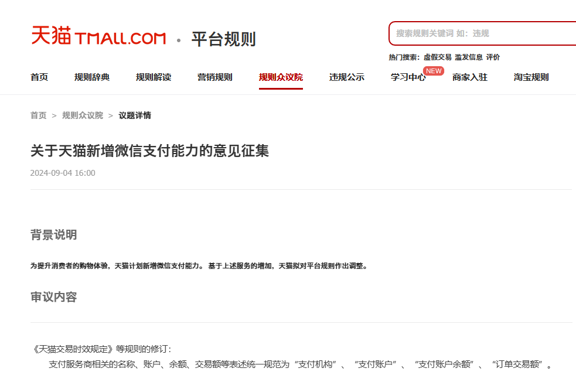Click hot search term 滥发信息
Image resolution: width=576 pixels, height=392 pixels.
click(x=469, y=57)
